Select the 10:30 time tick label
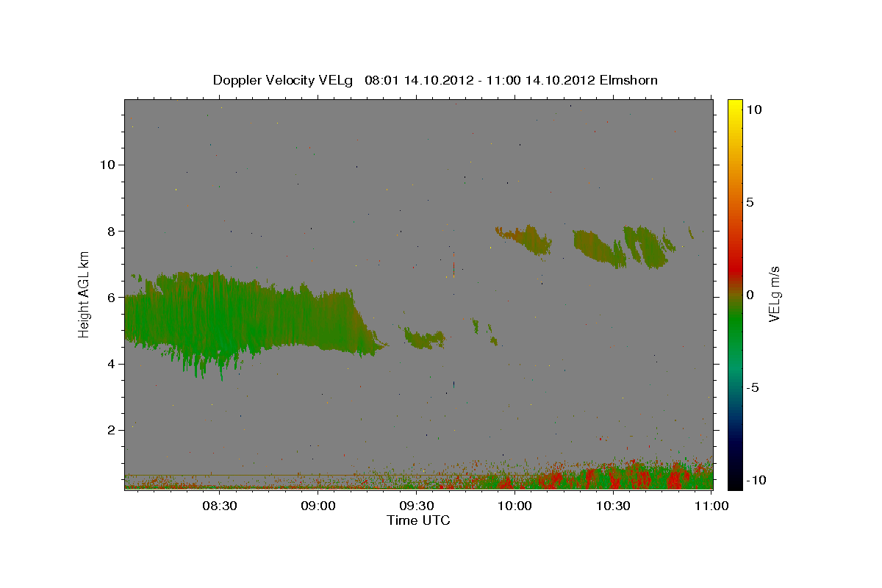Viewport: 882px width, 588px height. [x=613, y=506]
